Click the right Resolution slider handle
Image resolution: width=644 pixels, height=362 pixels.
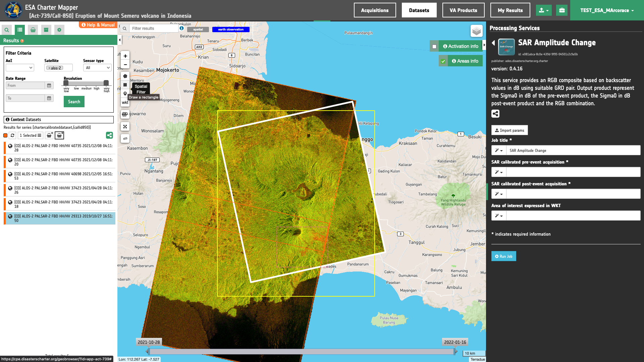pyautogui.click(x=106, y=83)
